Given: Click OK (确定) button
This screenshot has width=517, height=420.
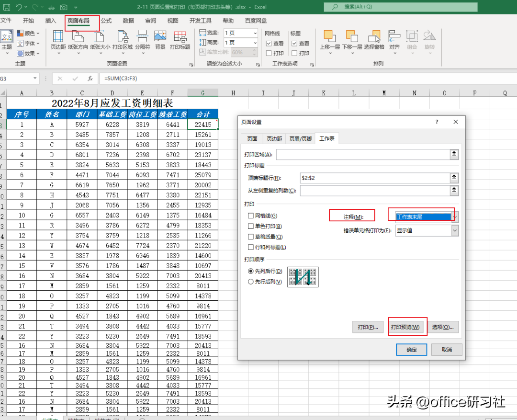Looking at the screenshot, I should point(412,350).
